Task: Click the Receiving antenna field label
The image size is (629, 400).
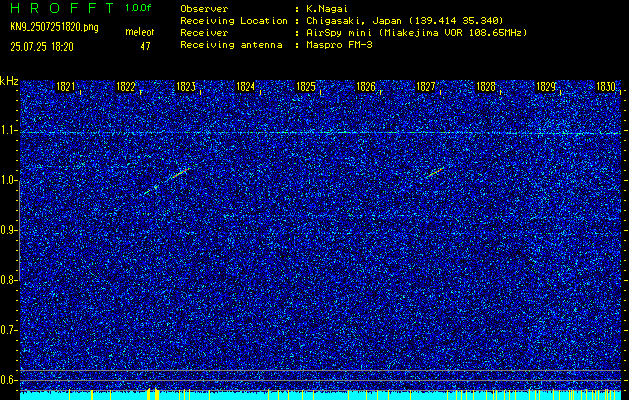Action: (x=231, y=45)
